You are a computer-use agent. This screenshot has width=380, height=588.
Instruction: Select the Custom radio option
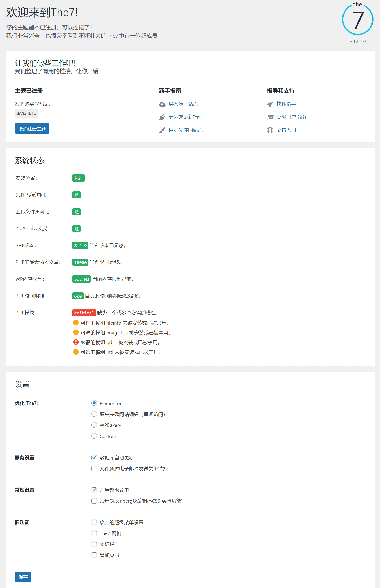(94, 436)
